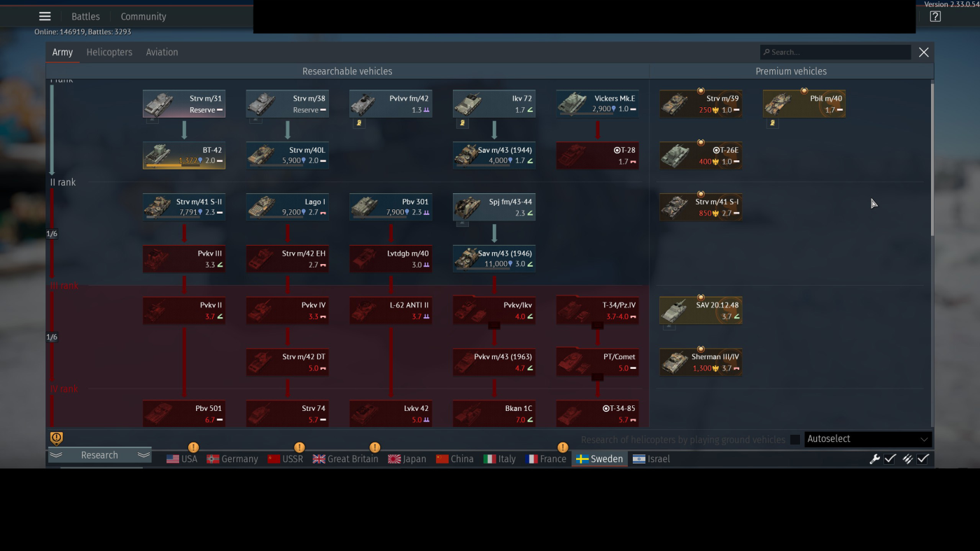
Task: Click the talisman icon under Ikv 72
Action: tap(463, 123)
